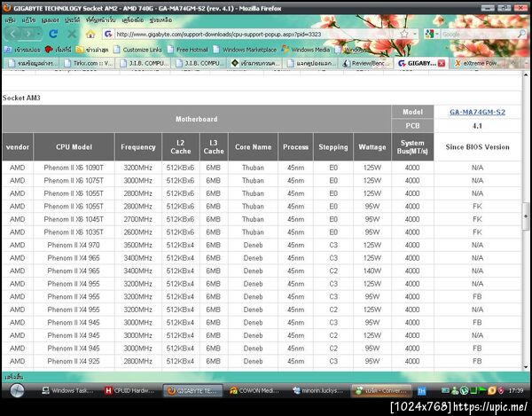Image resolution: width=532 pixels, height=416 pixels.
Task: Open the address bar URL dropdown arrow
Action: [x=415, y=34]
